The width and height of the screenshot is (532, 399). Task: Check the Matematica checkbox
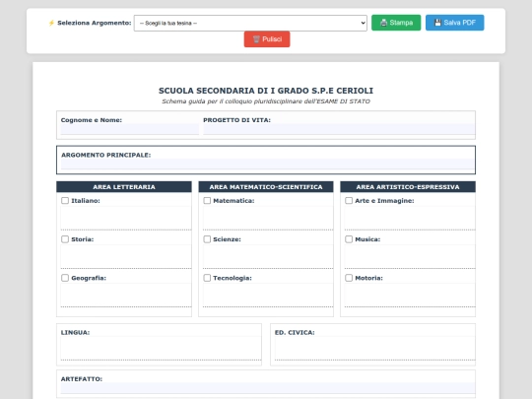tap(207, 201)
